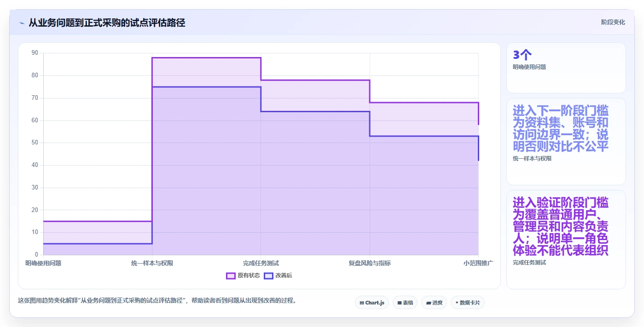Select the title 从业务问题到正式采购的试点评估路径

coord(107,23)
